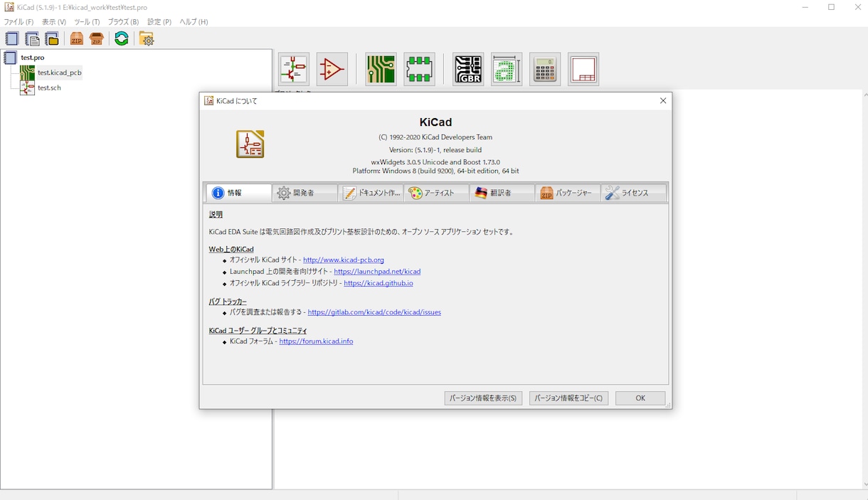Launch the Eeschema schematic editor

tap(294, 69)
